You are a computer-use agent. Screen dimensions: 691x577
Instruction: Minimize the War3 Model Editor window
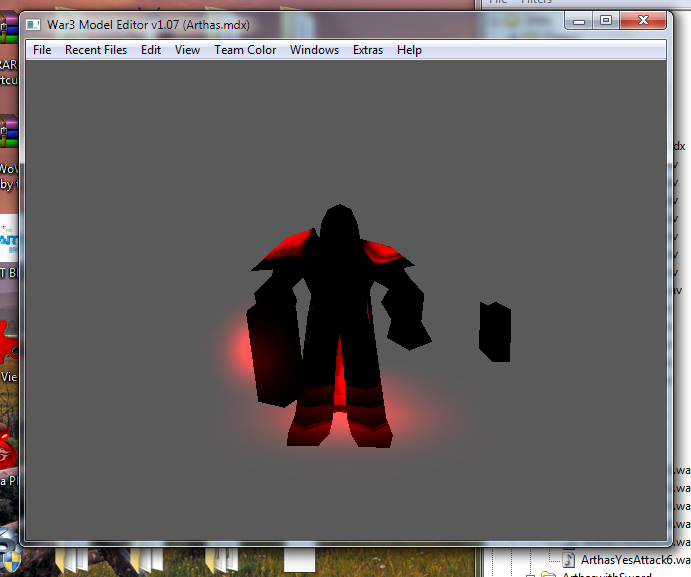point(579,21)
